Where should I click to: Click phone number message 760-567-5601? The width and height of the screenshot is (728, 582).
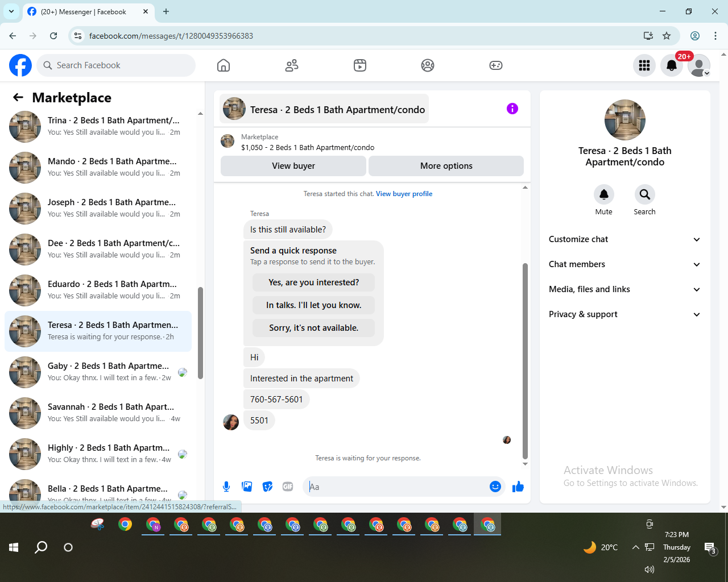tap(276, 400)
